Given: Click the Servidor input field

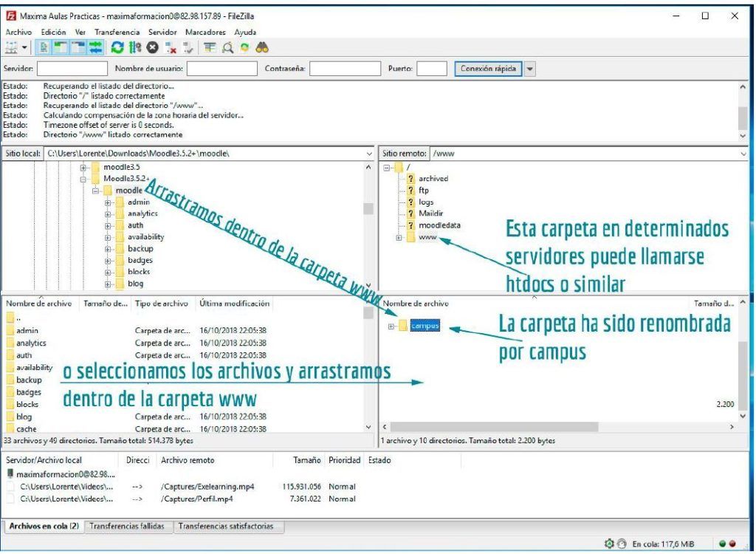Looking at the screenshot, I should [72, 69].
